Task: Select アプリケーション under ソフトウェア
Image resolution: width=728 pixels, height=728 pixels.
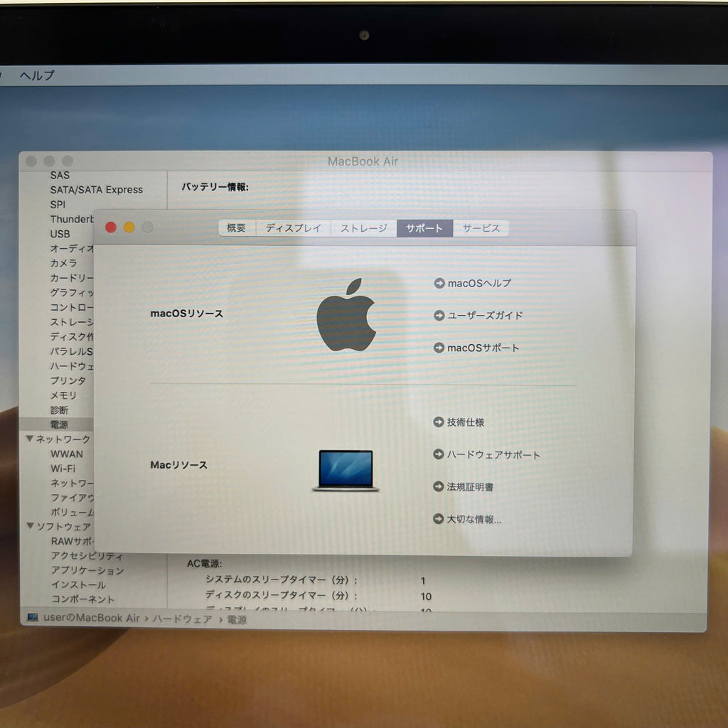Action: [x=87, y=569]
